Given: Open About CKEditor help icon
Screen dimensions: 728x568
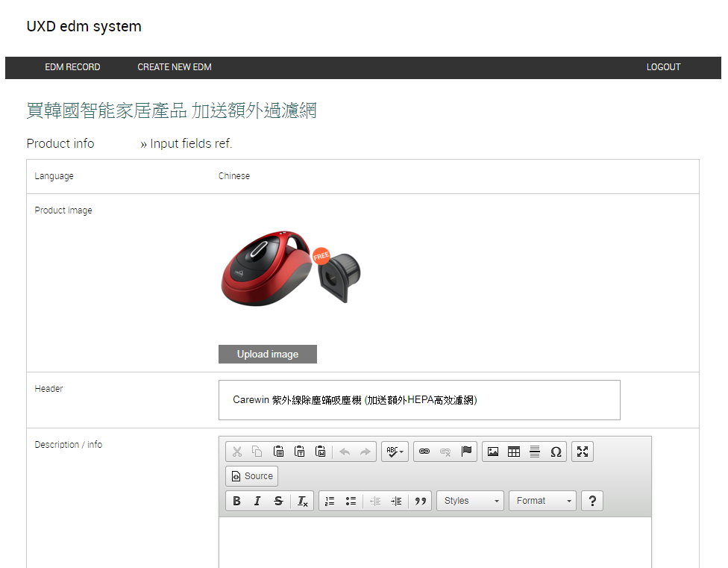Looking at the screenshot, I should point(592,501).
